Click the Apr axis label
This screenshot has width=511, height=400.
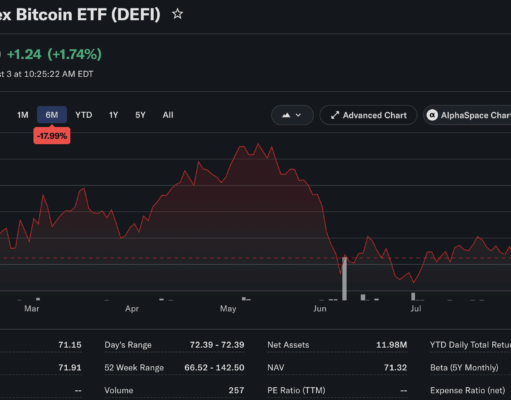(132, 309)
